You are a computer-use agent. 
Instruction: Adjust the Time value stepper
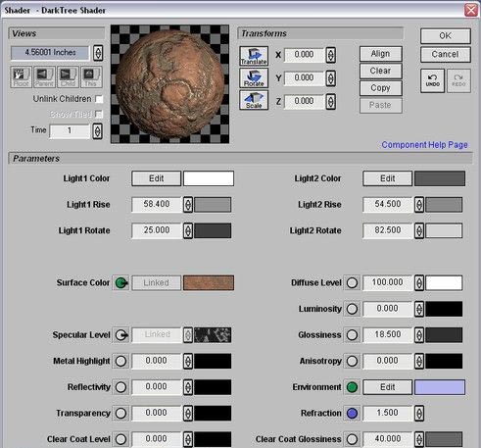point(97,131)
